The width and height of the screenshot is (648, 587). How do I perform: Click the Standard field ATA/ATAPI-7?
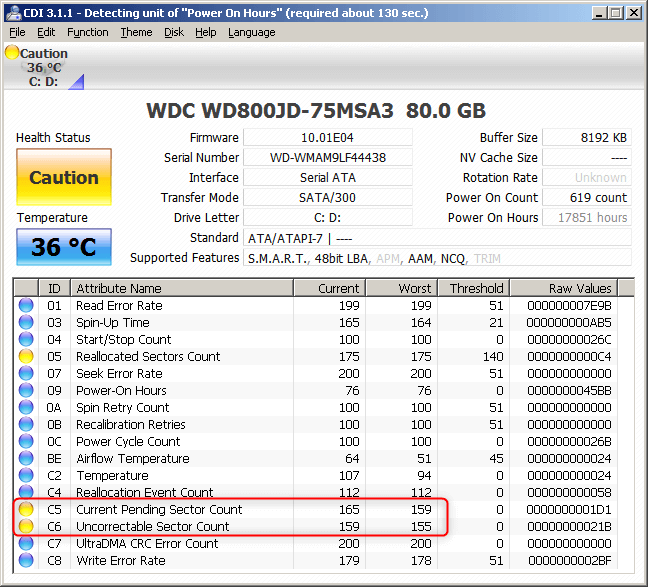[x=438, y=238]
